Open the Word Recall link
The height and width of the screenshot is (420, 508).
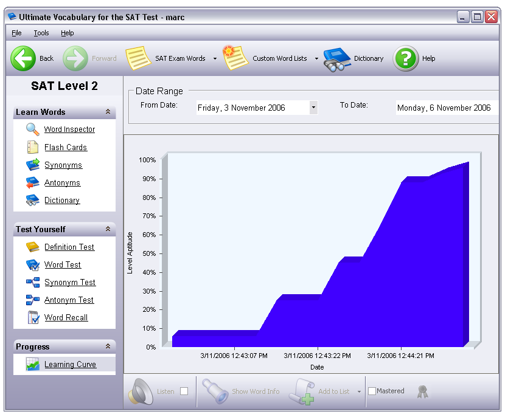pyautogui.click(x=66, y=317)
